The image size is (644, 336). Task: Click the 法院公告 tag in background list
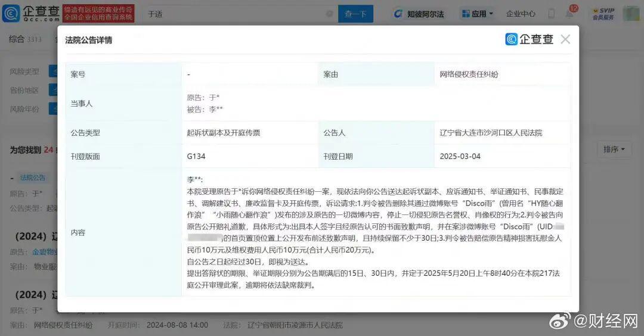click(33, 178)
